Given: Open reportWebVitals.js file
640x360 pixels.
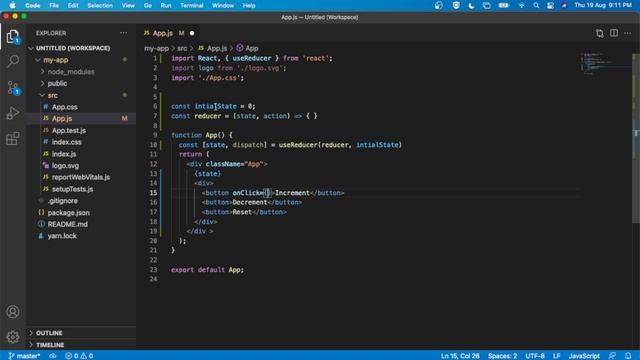Looking at the screenshot, I should (x=81, y=177).
